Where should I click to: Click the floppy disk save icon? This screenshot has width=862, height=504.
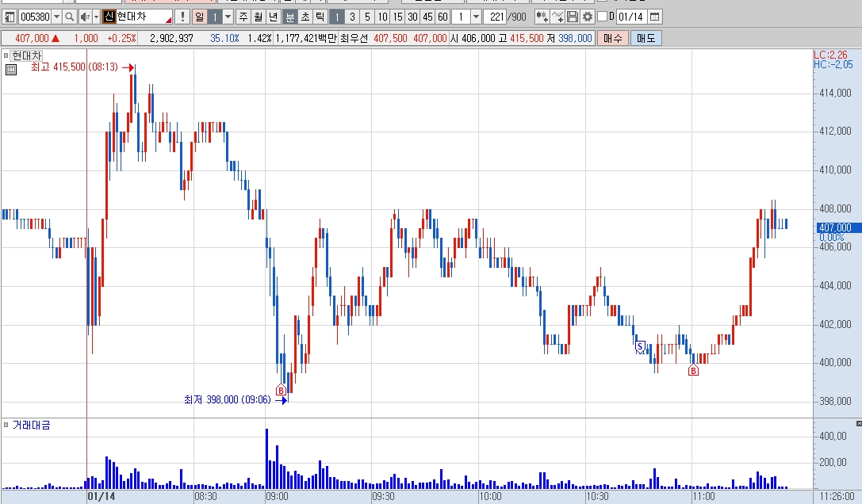(x=573, y=17)
